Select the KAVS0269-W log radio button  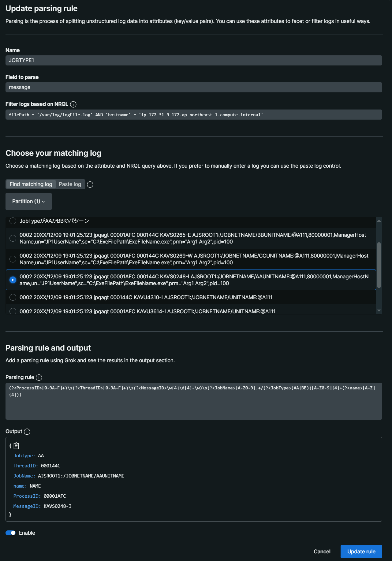click(x=13, y=259)
